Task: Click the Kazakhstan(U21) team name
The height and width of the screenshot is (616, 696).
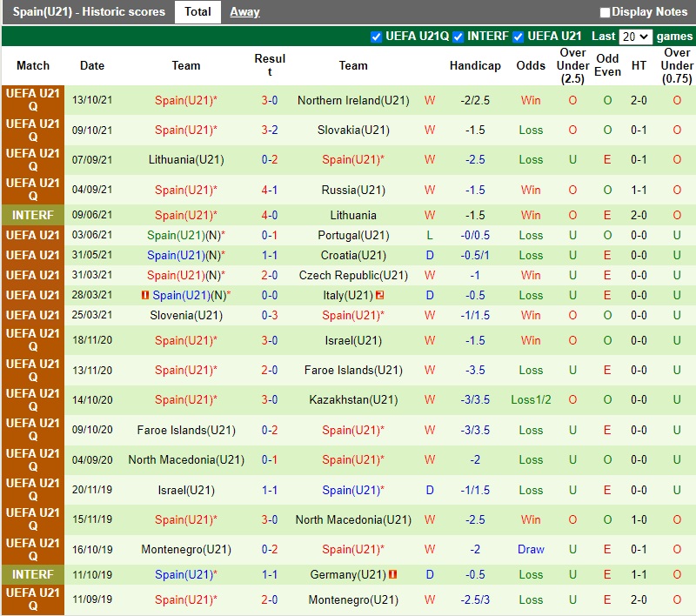Action: pyautogui.click(x=353, y=399)
